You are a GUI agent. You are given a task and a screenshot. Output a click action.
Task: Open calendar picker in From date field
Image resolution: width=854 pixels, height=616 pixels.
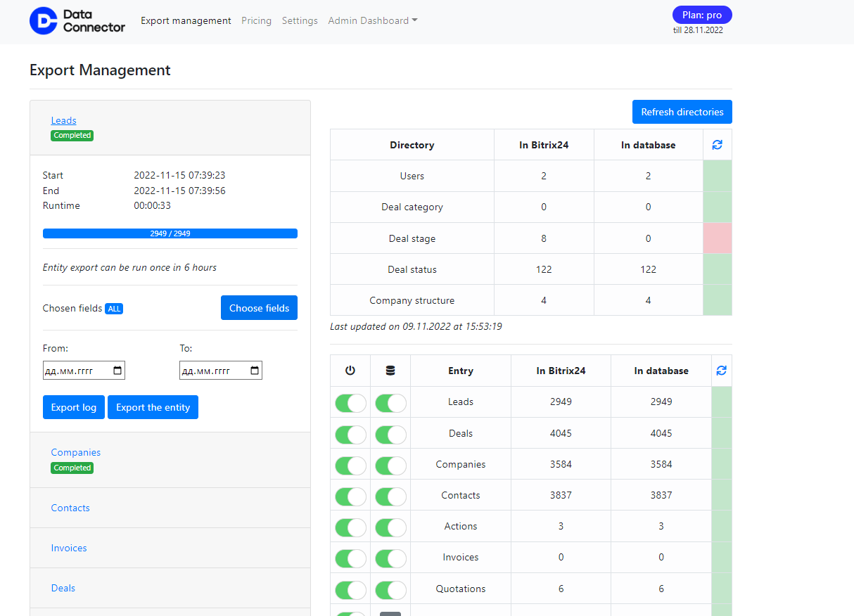[117, 370]
